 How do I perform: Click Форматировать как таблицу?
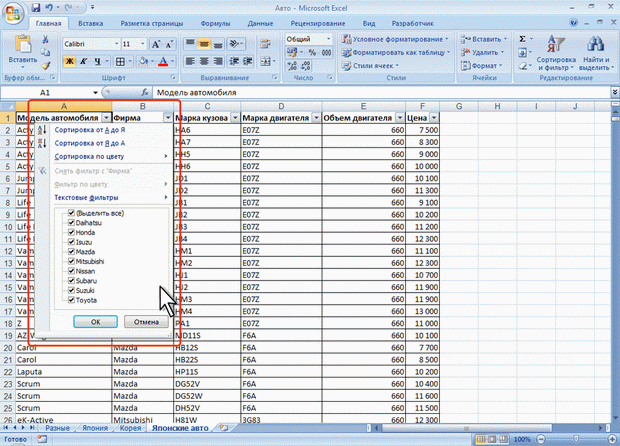point(396,52)
